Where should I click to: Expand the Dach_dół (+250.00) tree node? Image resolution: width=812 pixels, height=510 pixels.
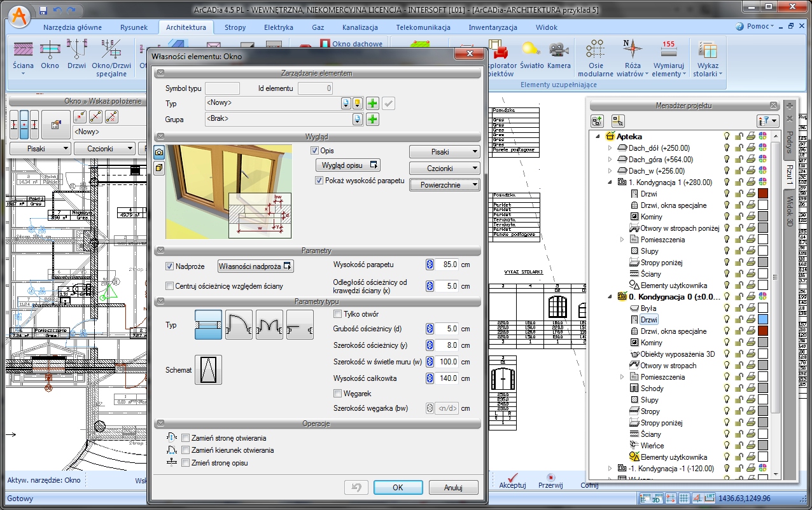coord(610,148)
